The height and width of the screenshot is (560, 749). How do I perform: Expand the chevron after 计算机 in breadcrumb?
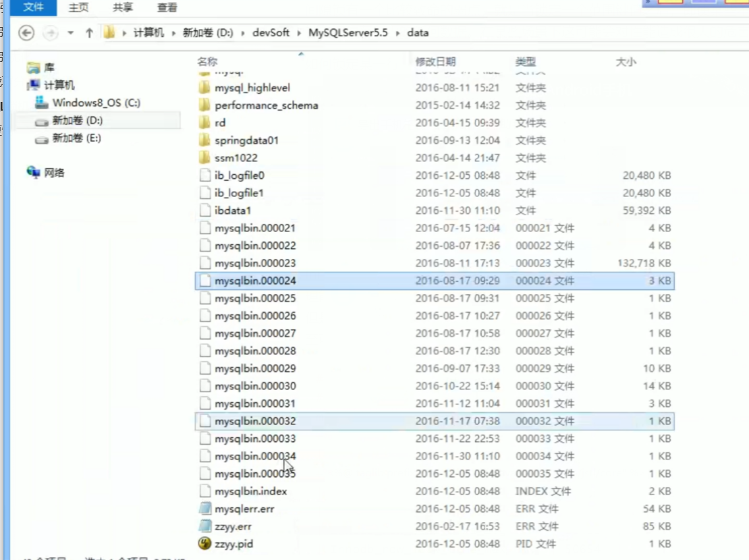click(x=173, y=33)
